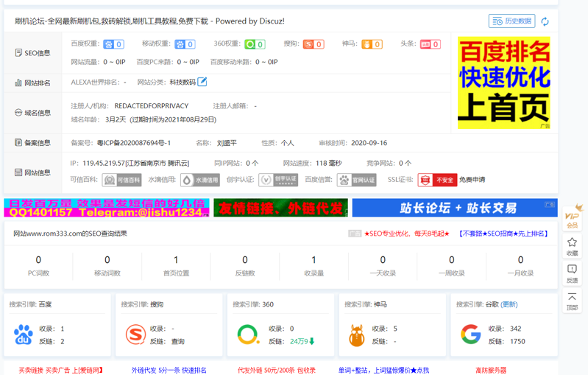Click the Baidu paw logo in 百度 card
The height and width of the screenshot is (375, 588).
(x=24, y=334)
